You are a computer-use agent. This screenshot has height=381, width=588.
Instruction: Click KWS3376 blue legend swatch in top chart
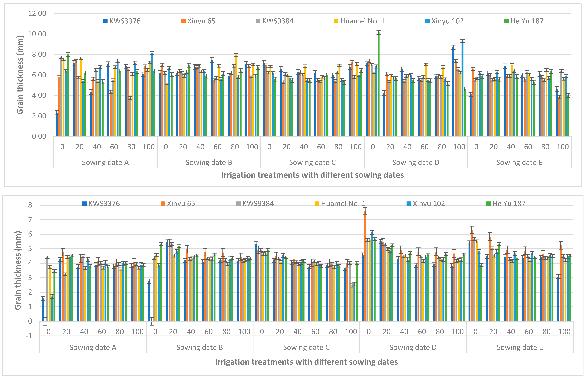(x=105, y=21)
